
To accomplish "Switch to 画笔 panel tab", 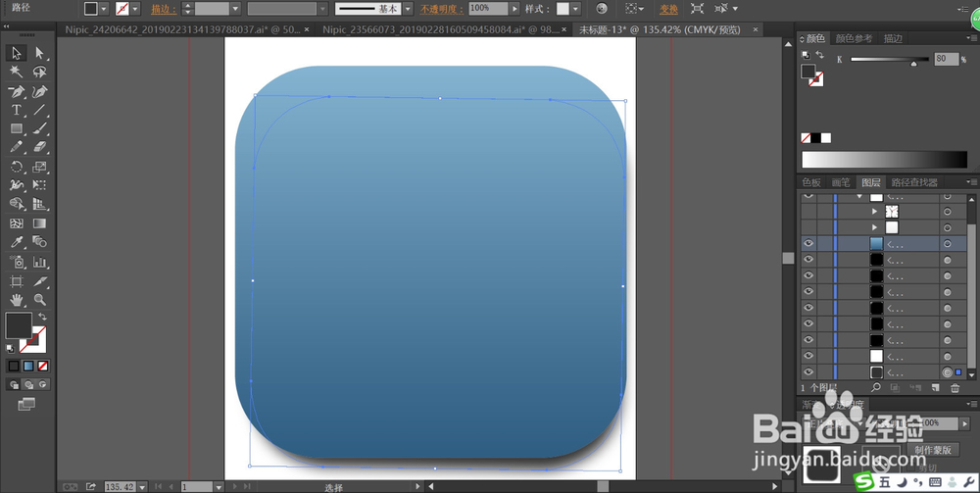I will (x=841, y=182).
